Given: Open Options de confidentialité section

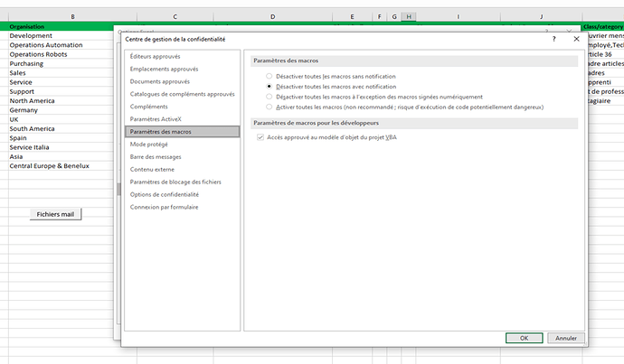Looking at the screenshot, I should [x=183, y=194].
